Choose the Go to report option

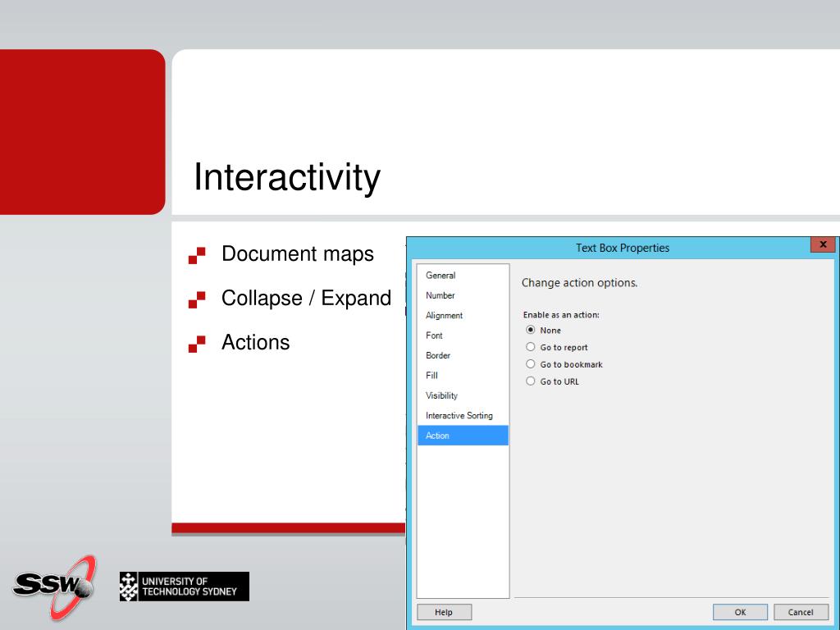tap(531, 347)
